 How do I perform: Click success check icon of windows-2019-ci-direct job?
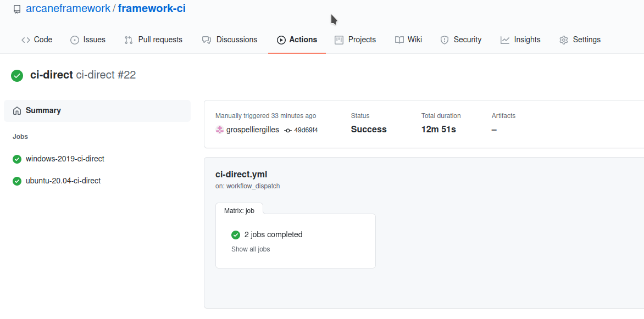17,159
